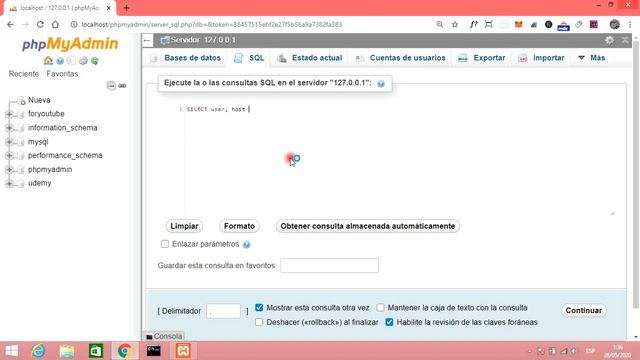The height and width of the screenshot is (360, 640).
Task: Go to browser home page
Action: point(55,24)
